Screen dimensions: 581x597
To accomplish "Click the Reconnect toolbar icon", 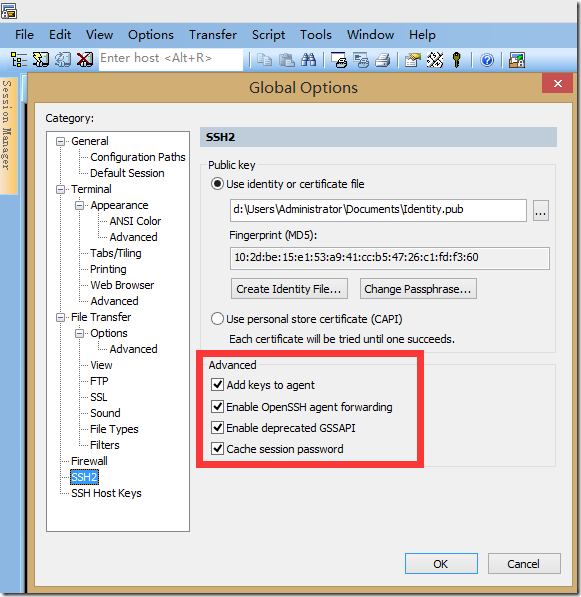I will point(63,60).
